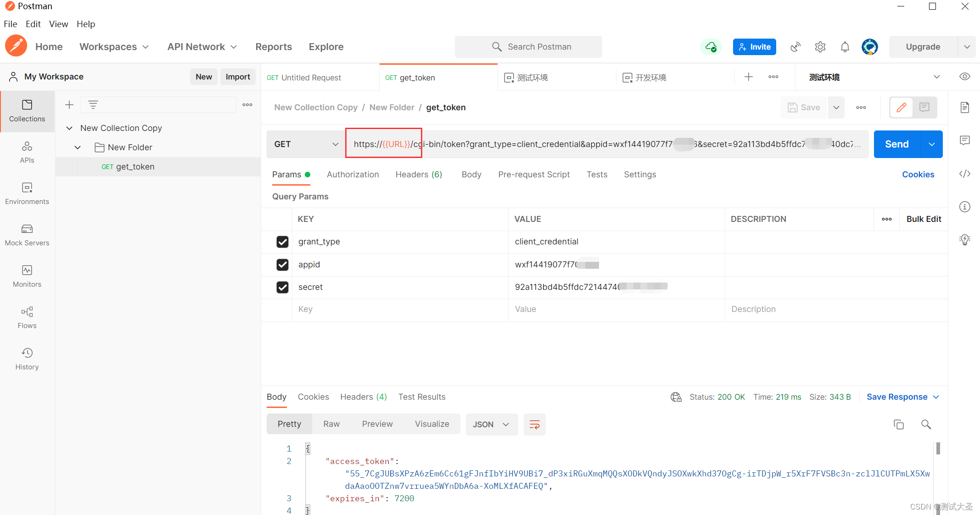This screenshot has height=515, width=980.
Task: Open the Monitors sidebar panel
Action: click(27, 276)
